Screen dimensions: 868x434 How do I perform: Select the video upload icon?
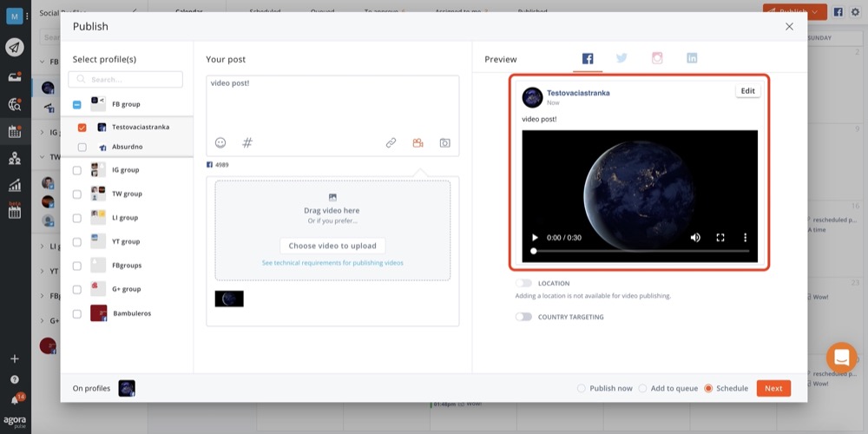(418, 142)
